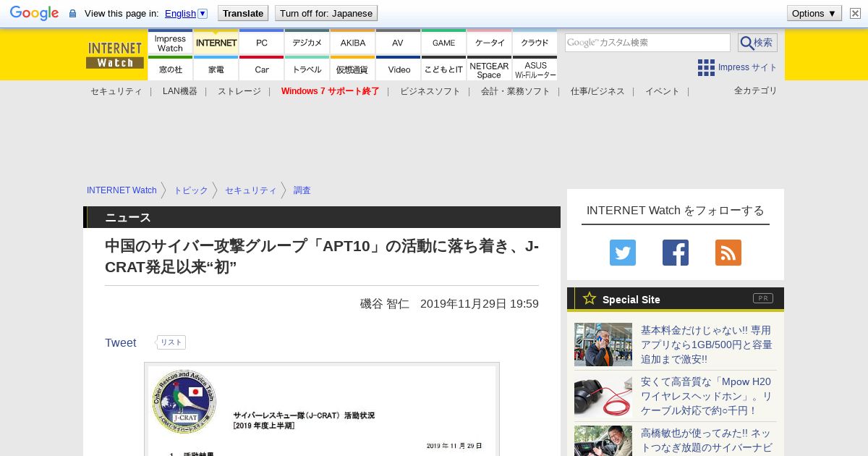Screen dimensions: 868x456
Task: Click the headphone article thumbnail
Action: (603, 396)
